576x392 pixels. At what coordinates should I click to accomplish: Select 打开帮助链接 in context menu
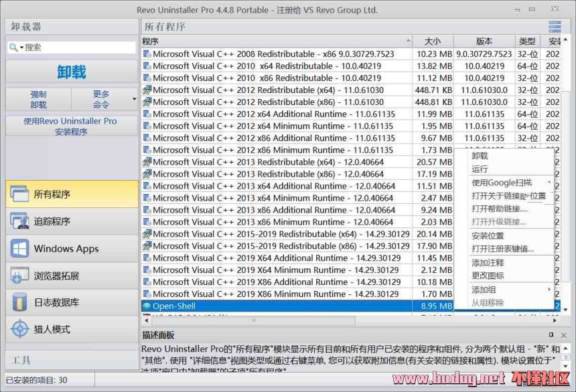(x=500, y=209)
